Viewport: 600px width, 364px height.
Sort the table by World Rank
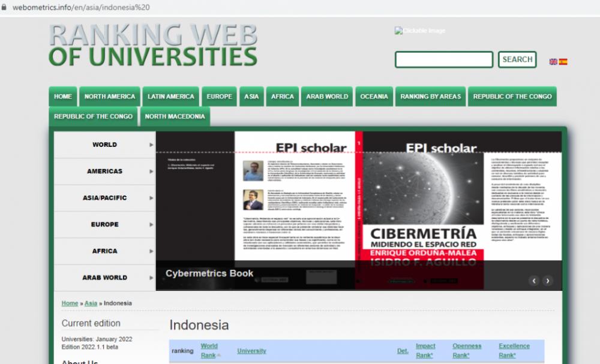[209, 351]
